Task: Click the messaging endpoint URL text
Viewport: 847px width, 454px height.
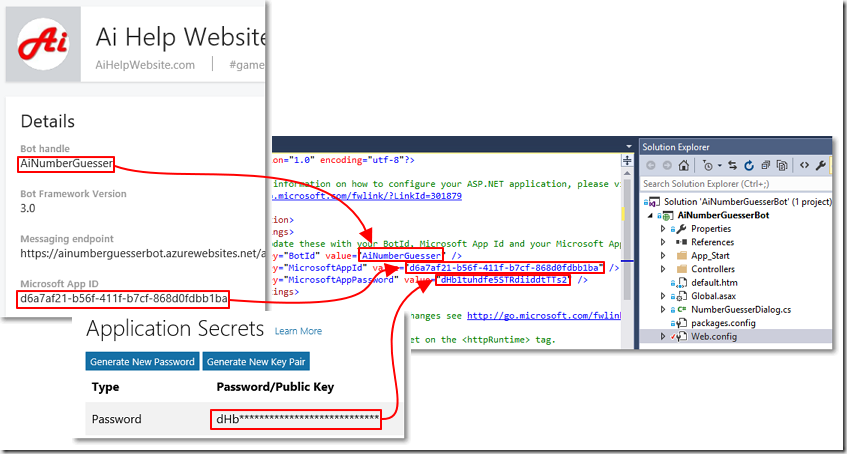Action: [143, 253]
